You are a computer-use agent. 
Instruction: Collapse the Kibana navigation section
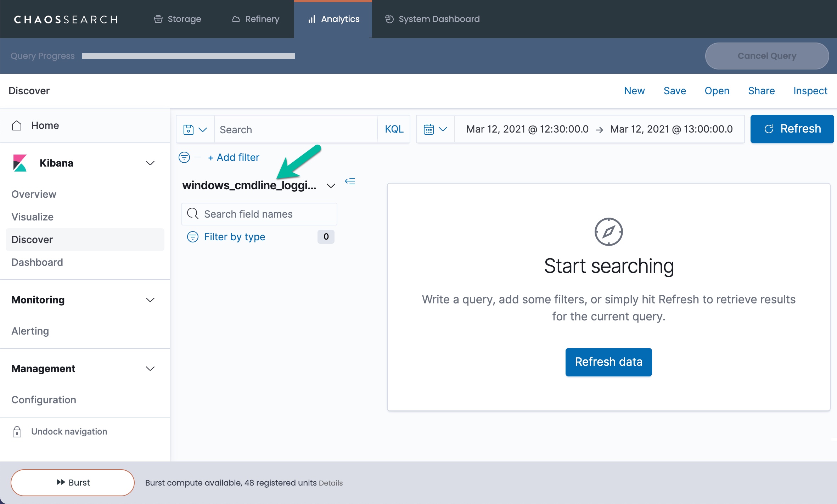(x=150, y=163)
